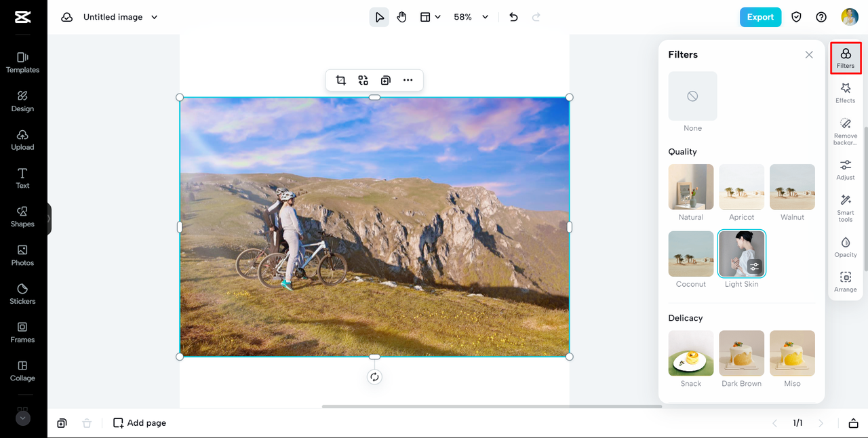Click the Quality section heading
Viewport: 868px width, 438px height.
click(682, 152)
